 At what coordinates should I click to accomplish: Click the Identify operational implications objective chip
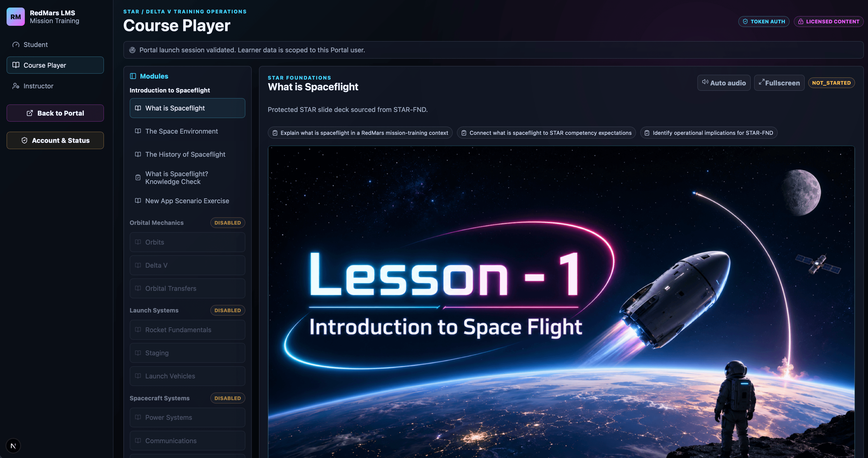coord(709,133)
